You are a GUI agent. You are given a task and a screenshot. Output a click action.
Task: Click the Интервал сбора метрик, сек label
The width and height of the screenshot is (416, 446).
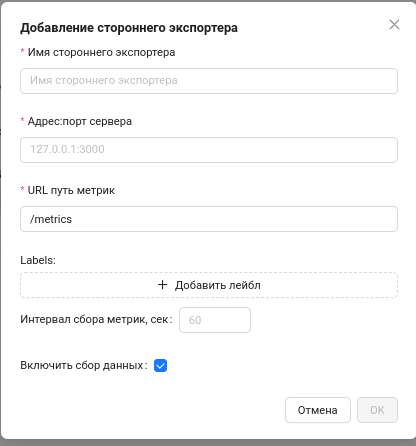pyautogui.click(x=96, y=319)
